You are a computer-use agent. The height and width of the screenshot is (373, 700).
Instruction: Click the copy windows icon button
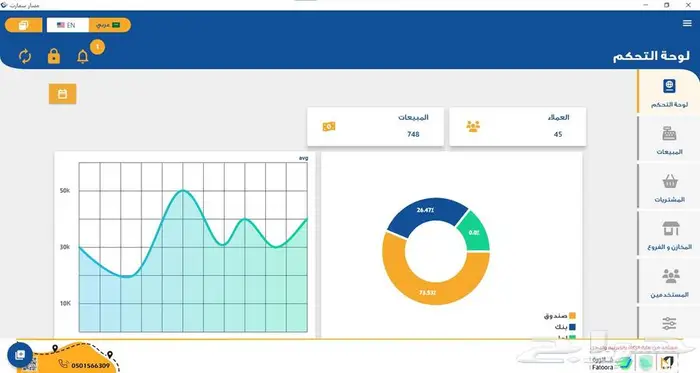pos(23,25)
